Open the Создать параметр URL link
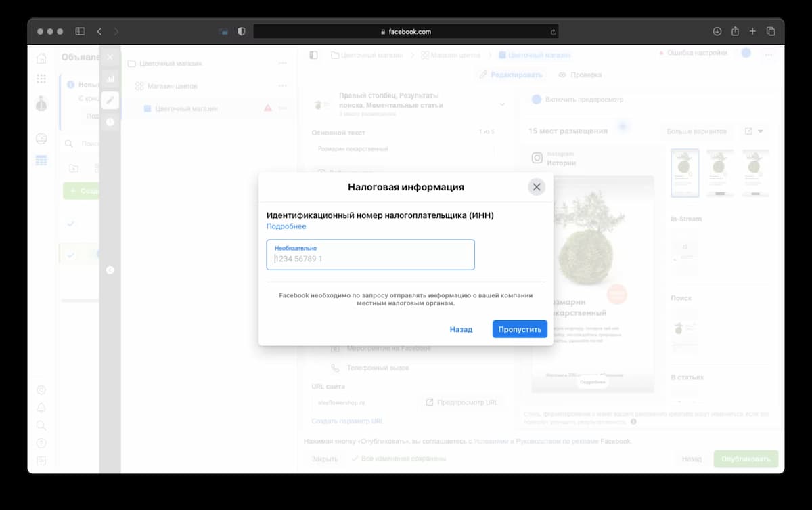Image resolution: width=812 pixels, height=510 pixels. tap(348, 421)
